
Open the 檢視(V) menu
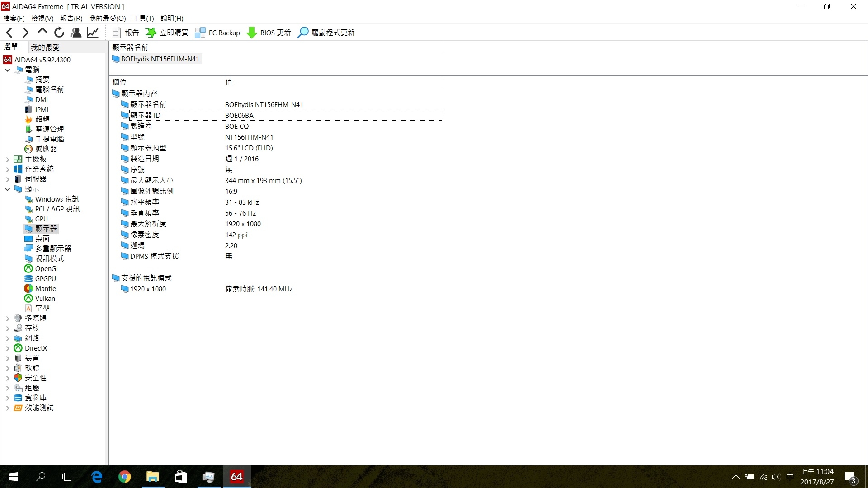(42, 19)
